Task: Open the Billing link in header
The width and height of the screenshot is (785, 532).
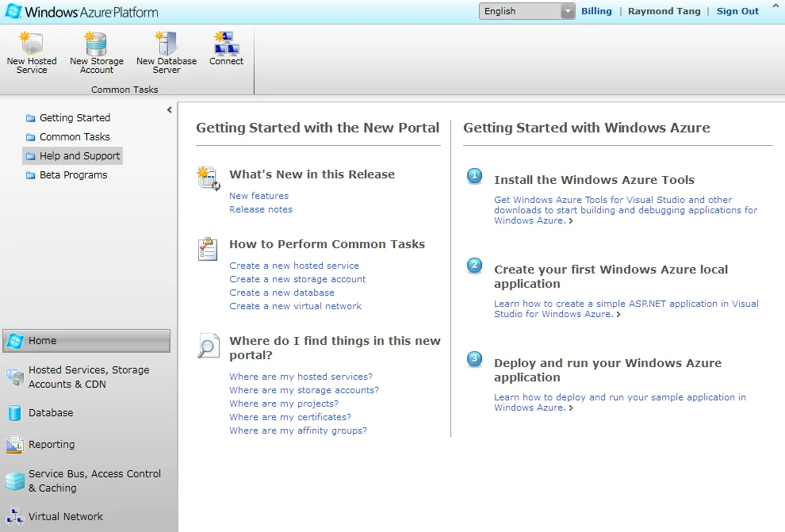Action: coord(596,11)
